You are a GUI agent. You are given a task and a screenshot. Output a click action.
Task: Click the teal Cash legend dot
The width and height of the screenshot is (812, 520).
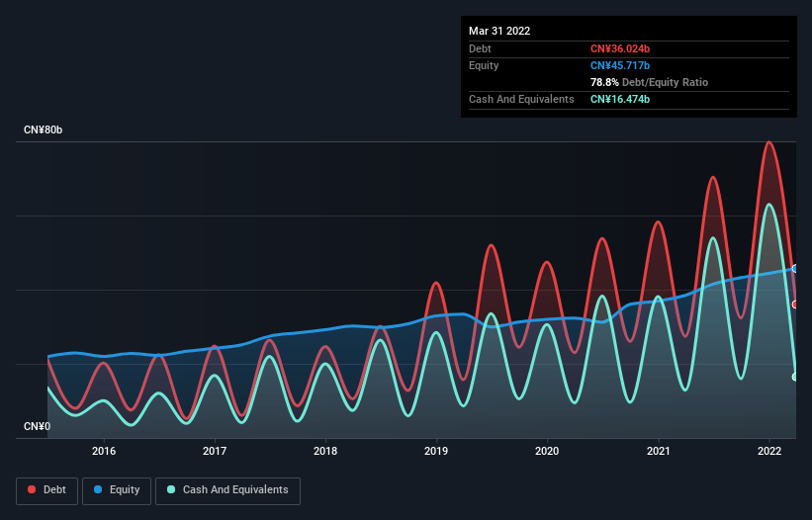pos(171,489)
